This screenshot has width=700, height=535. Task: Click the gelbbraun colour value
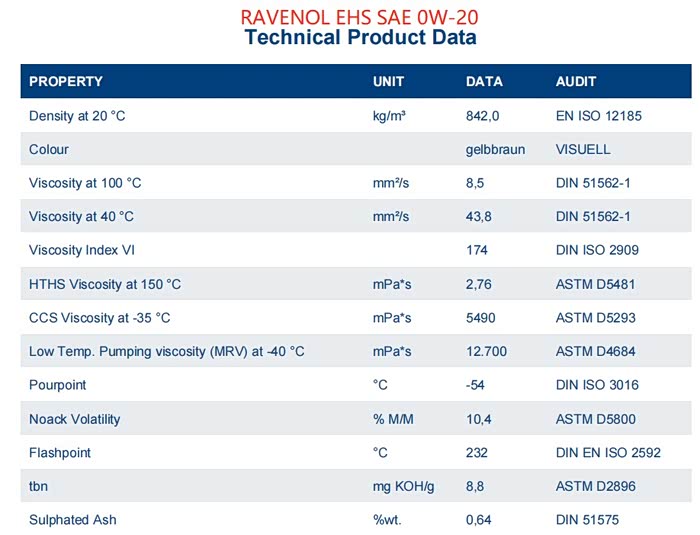494,150
